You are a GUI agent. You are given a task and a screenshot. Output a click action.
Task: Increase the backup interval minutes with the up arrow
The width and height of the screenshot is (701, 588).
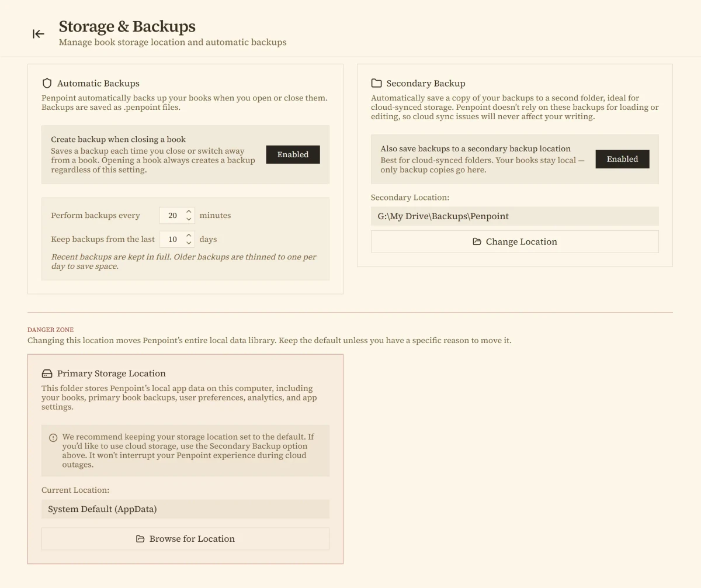pos(189,212)
